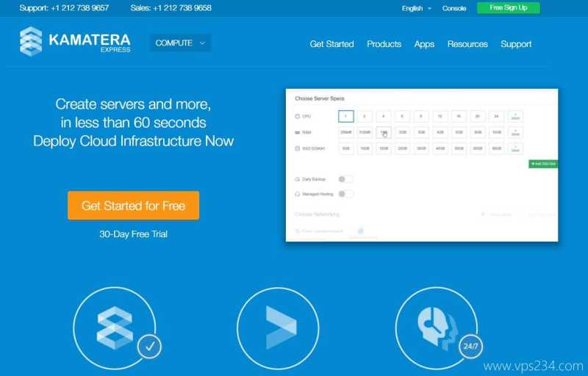This screenshot has width=588, height=376.
Task: Click the Get Started for Free button
Action: pyautogui.click(x=133, y=206)
